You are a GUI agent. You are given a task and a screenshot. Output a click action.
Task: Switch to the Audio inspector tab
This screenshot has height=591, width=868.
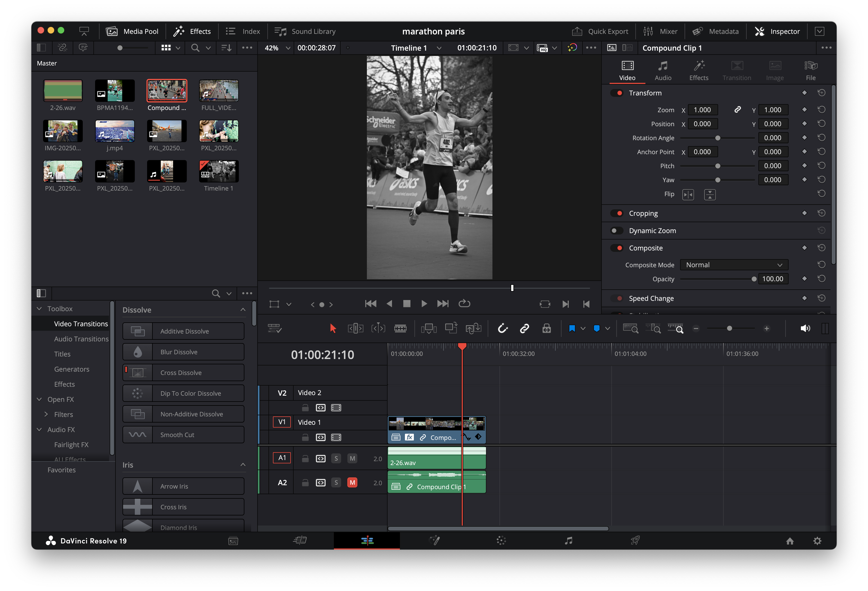point(662,70)
